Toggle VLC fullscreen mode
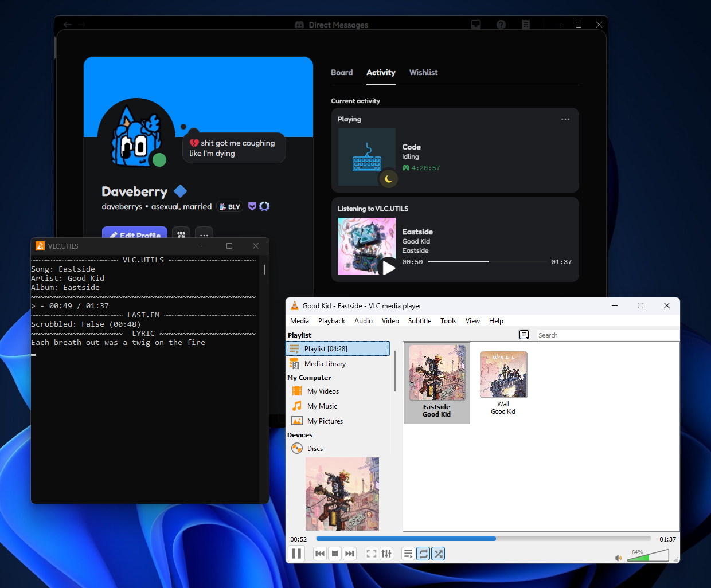The image size is (711, 588). coord(372,554)
